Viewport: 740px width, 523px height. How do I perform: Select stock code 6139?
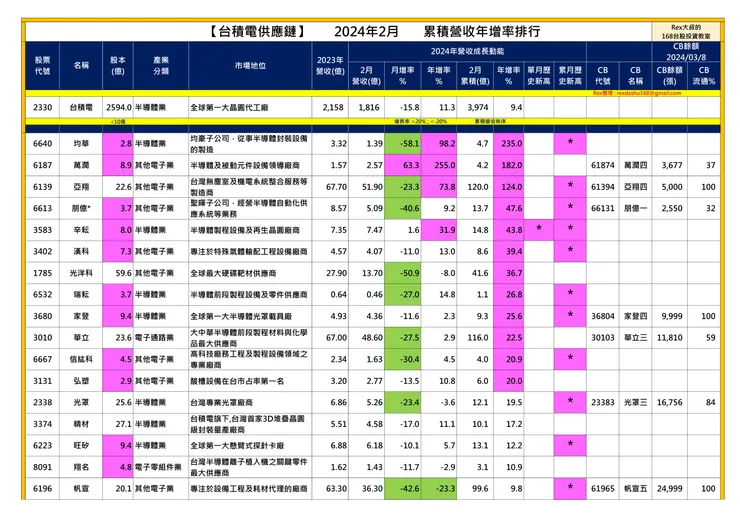[x=42, y=187]
